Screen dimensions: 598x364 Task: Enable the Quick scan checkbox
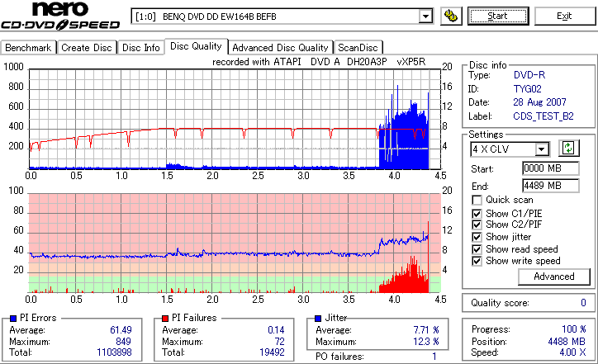(x=477, y=200)
